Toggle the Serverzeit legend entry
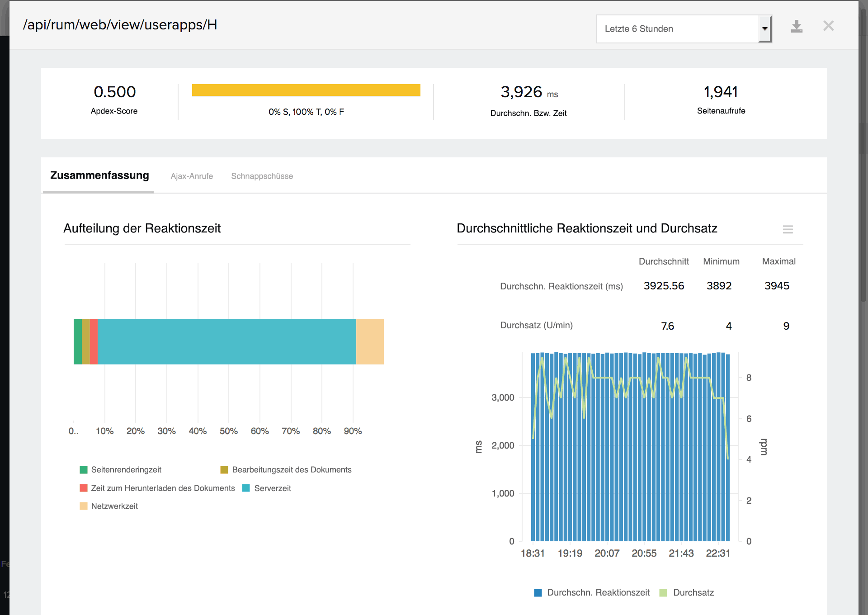 [272, 488]
